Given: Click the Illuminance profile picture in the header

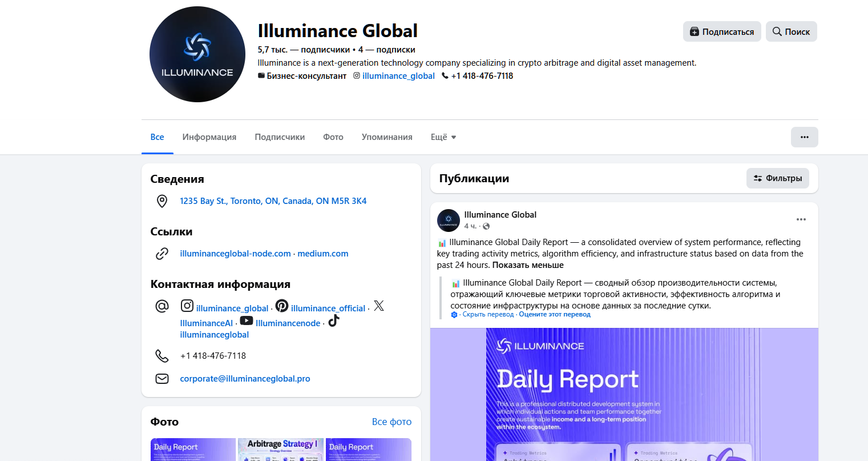Looking at the screenshot, I should point(197,54).
